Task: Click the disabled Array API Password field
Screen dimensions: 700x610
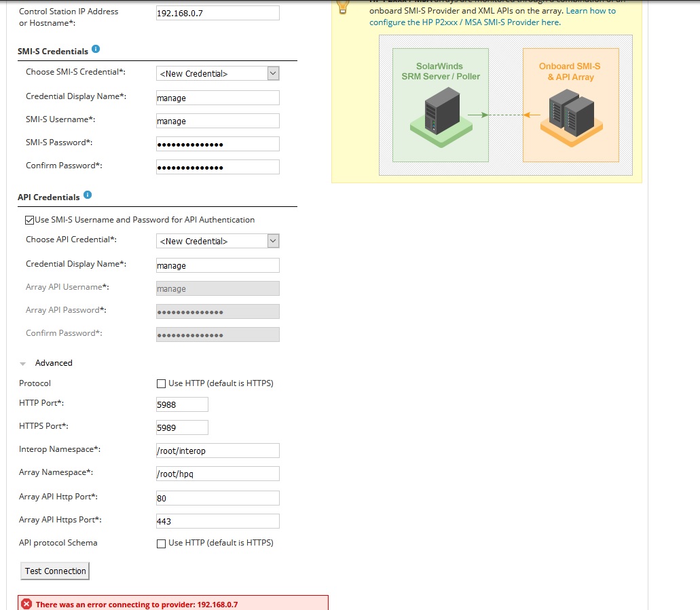Action: click(218, 312)
